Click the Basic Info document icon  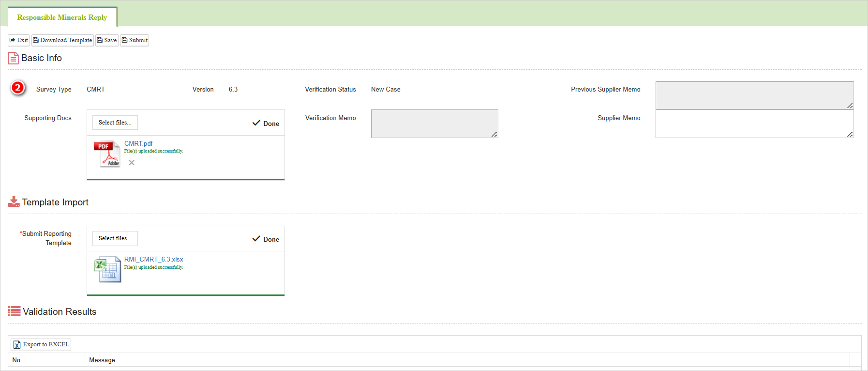[14, 58]
